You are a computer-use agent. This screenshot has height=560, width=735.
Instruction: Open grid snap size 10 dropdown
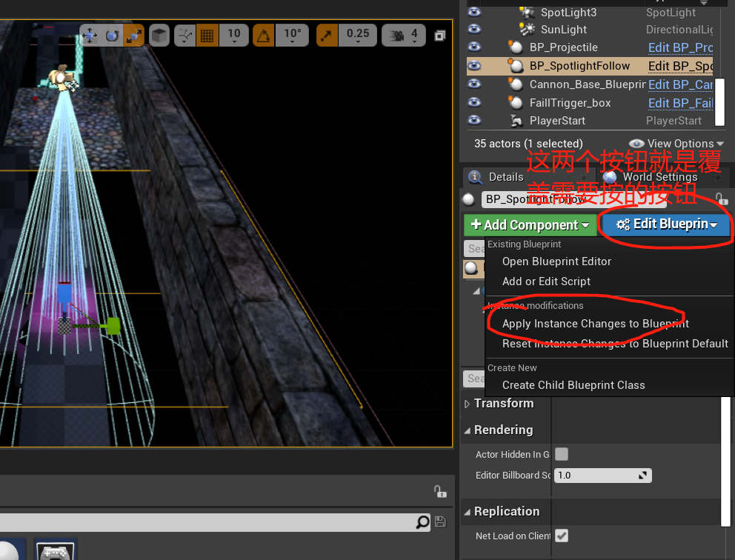[234, 35]
